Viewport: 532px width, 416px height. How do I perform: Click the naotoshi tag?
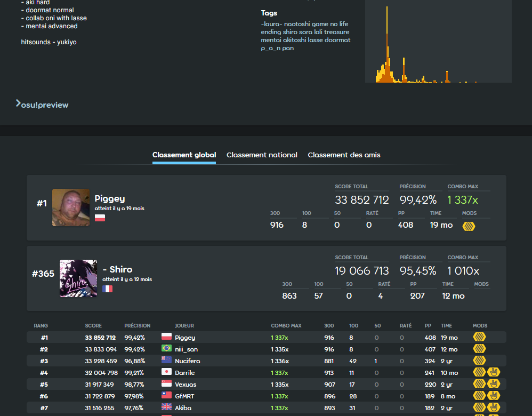coord(297,24)
